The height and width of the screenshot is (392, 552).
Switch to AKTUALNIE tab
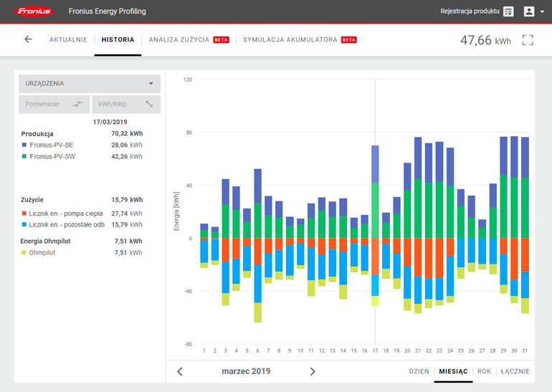[x=68, y=39]
